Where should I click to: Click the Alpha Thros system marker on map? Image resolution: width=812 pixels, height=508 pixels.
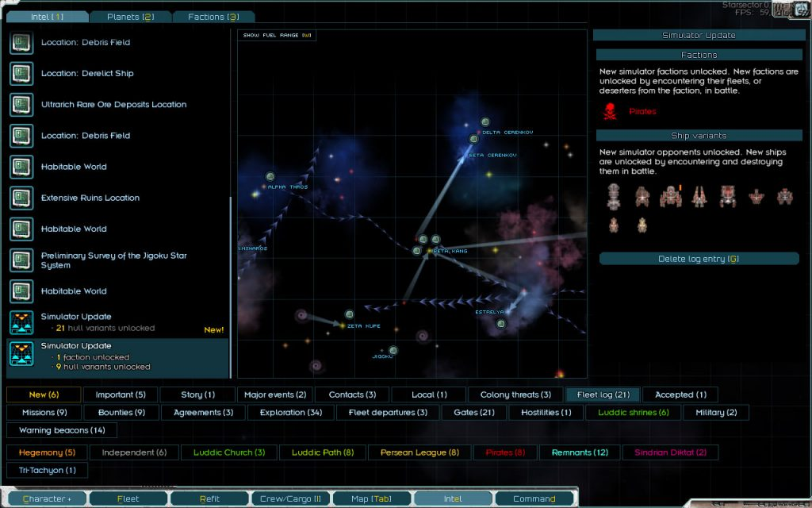[x=269, y=176]
